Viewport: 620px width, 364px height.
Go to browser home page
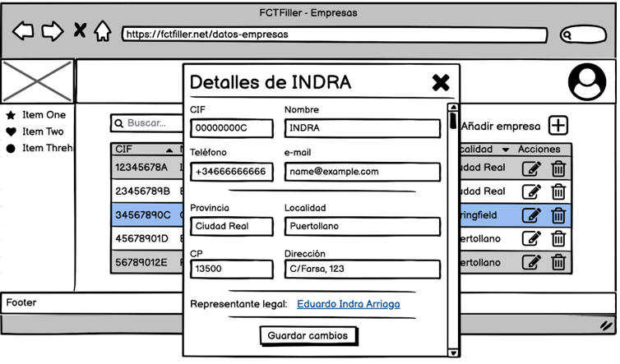click(x=103, y=31)
